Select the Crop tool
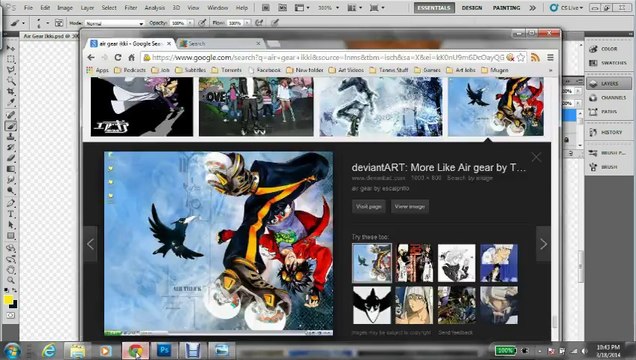The height and width of the screenshot is (360, 636). click(11, 92)
